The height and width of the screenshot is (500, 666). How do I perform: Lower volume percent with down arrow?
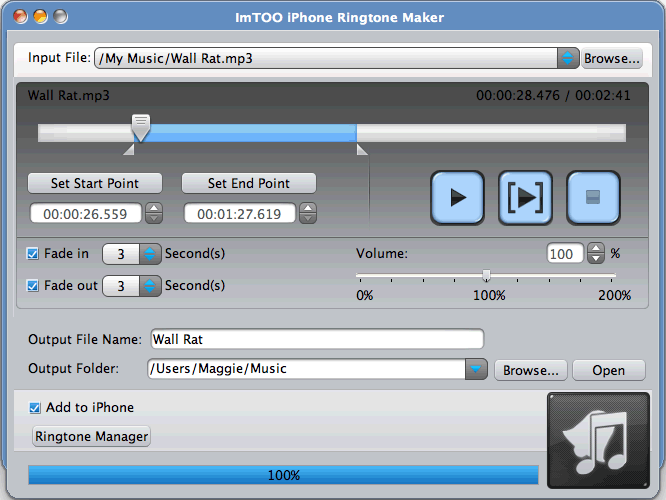(596, 259)
